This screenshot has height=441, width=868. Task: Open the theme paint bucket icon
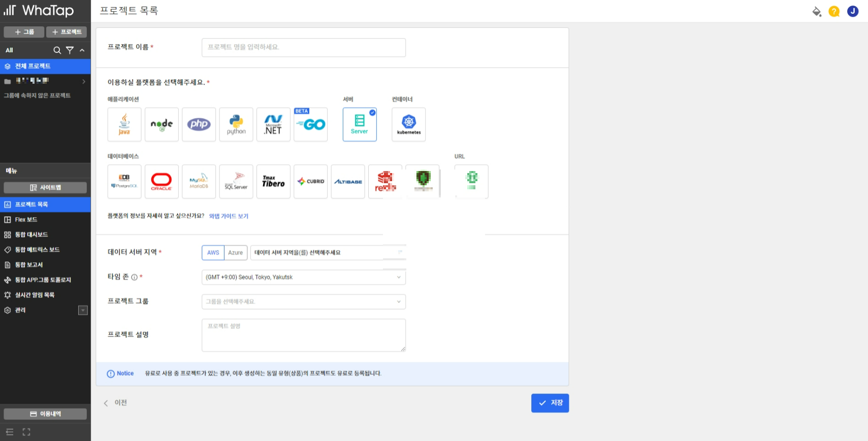coord(817,11)
